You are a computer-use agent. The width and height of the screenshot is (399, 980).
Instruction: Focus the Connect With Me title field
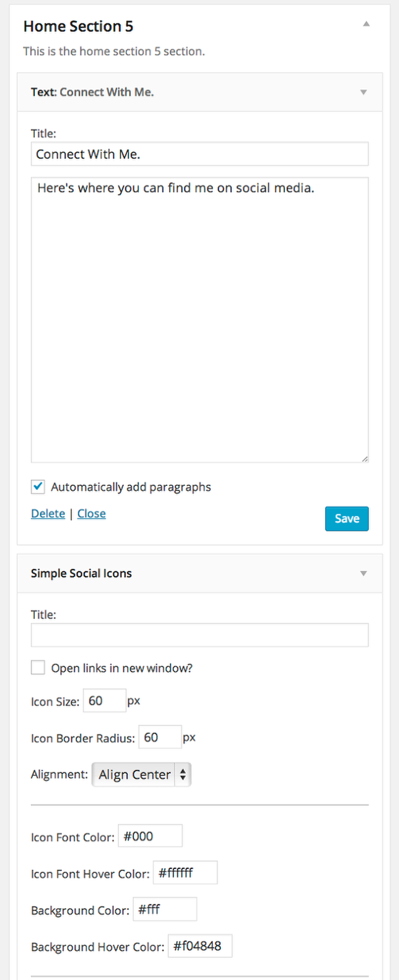pos(199,154)
